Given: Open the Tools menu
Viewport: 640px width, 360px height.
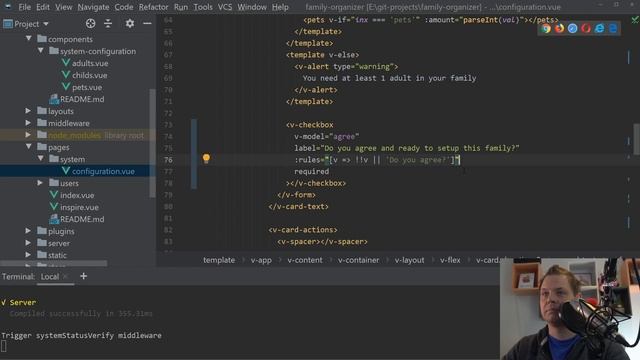Looking at the screenshot, I should coord(203,7).
